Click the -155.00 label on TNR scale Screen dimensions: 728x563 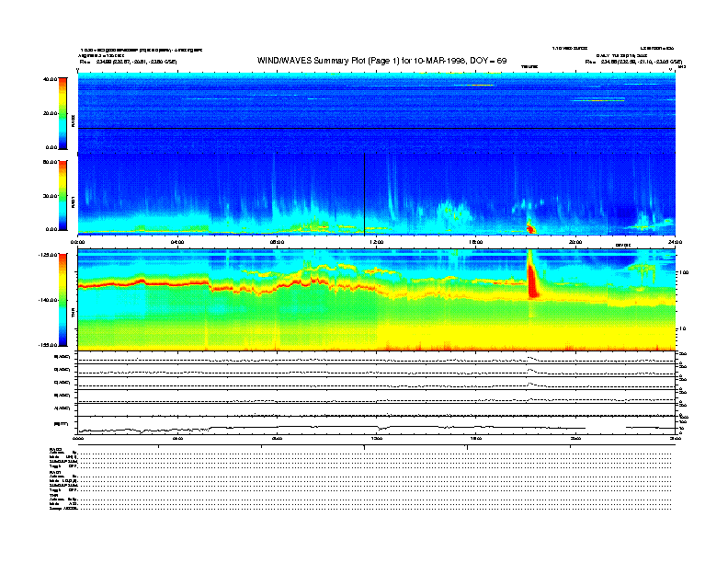coord(48,345)
